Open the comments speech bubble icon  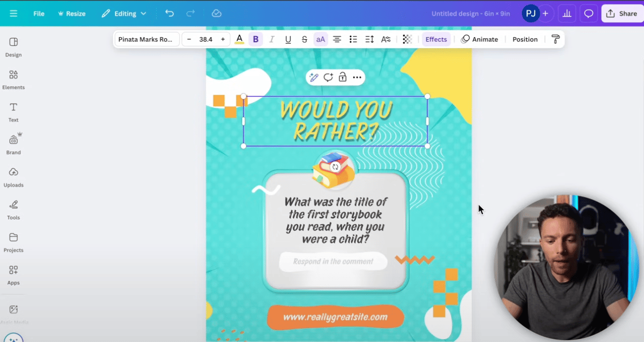(x=589, y=14)
